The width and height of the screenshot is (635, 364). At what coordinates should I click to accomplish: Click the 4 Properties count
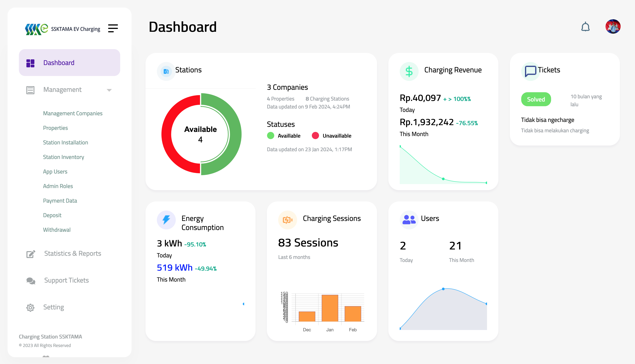[280, 99]
